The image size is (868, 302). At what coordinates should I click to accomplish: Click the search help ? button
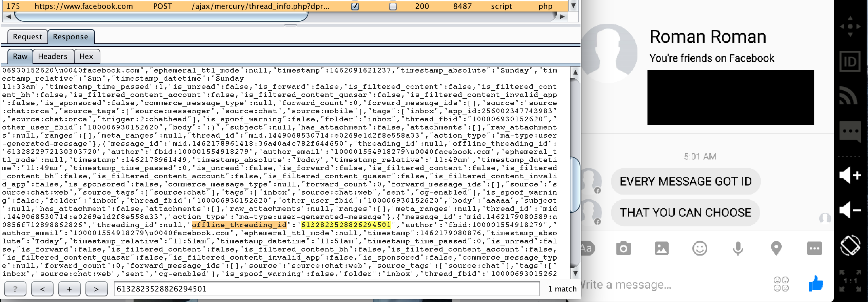(x=15, y=289)
